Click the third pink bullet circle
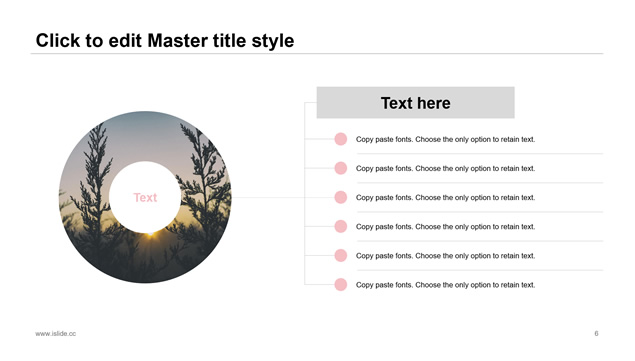Image resolution: width=635 pixels, height=361 pixels. coord(341,197)
